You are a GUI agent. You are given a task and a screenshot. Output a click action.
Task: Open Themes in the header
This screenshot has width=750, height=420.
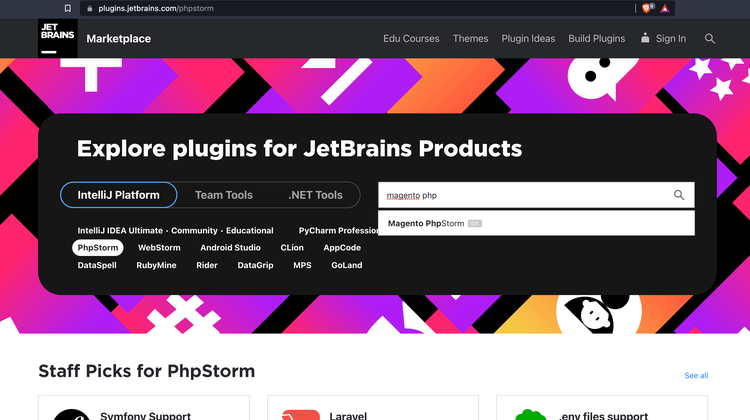pos(470,39)
